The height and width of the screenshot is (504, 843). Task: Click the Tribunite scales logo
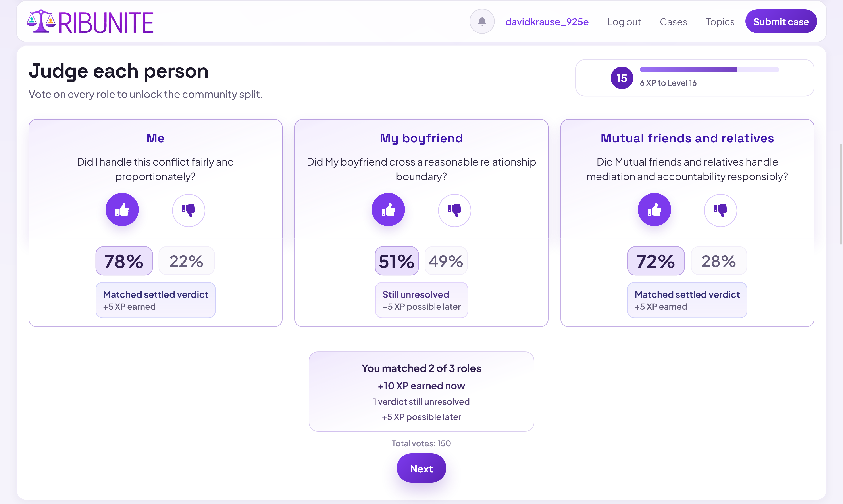[x=41, y=21]
